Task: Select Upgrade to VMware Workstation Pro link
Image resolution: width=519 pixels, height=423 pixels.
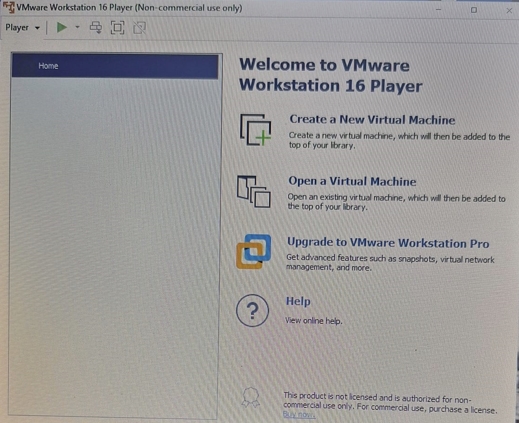Action: [x=388, y=243]
